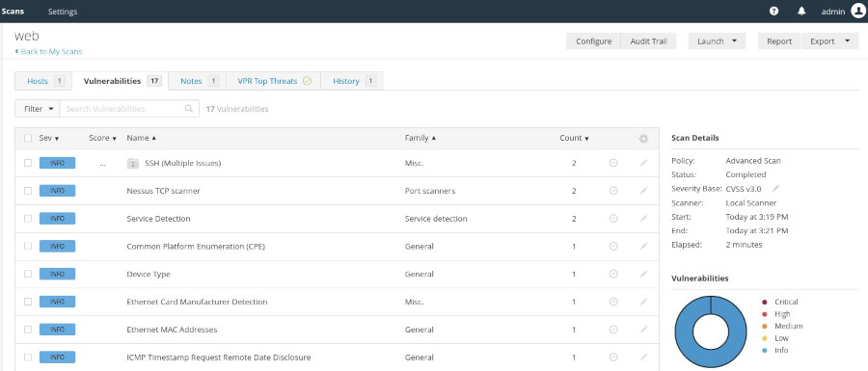Open the Nessus TCP scanner entry

[163, 191]
